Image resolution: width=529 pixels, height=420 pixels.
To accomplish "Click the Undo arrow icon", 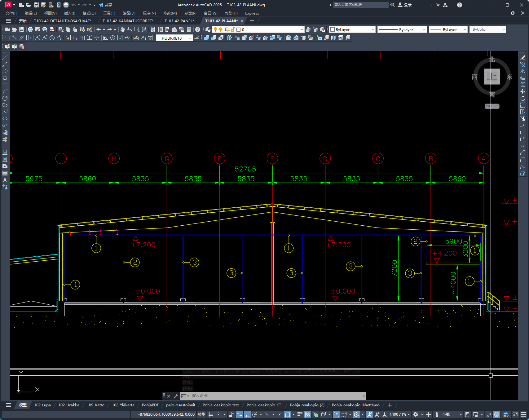I will pos(99,29).
